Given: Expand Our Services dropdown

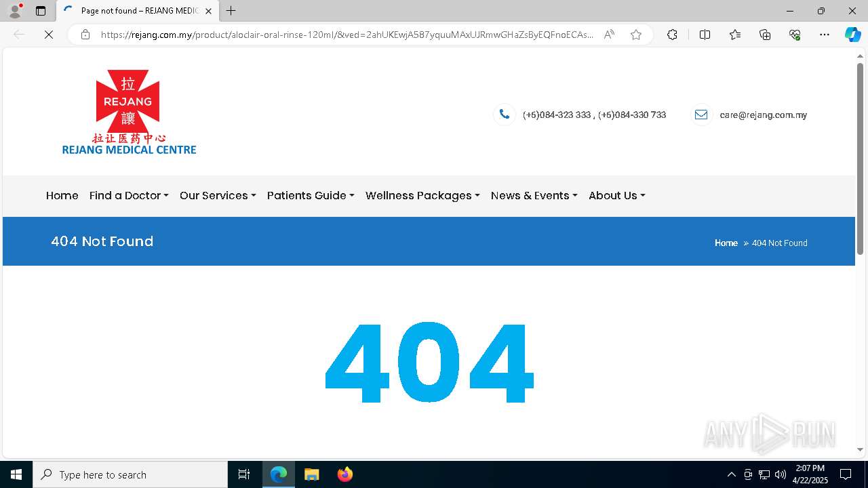Looking at the screenshot, I should pos(218,195).
